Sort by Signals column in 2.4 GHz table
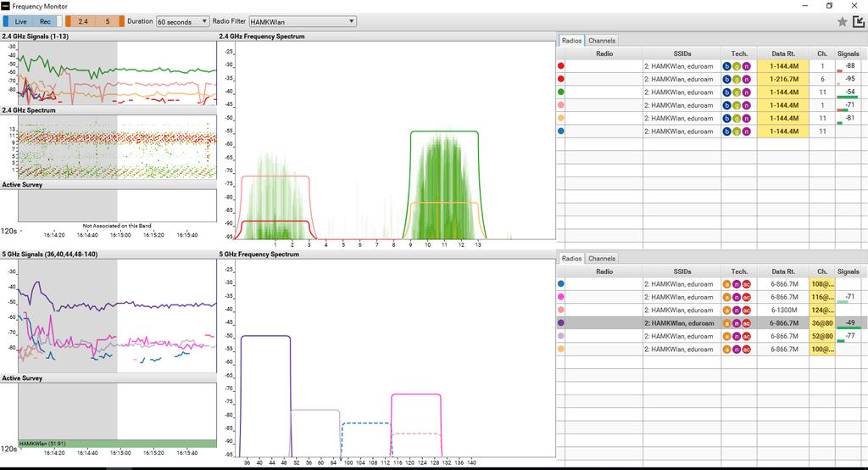This screenshot has height=470, width=868. (x=848, y=53)
